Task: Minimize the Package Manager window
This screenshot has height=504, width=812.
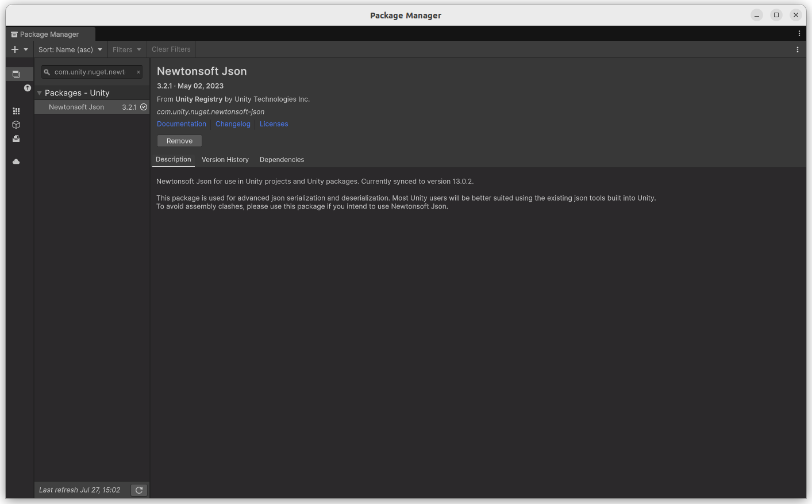Action: click(x=757, y=15)
